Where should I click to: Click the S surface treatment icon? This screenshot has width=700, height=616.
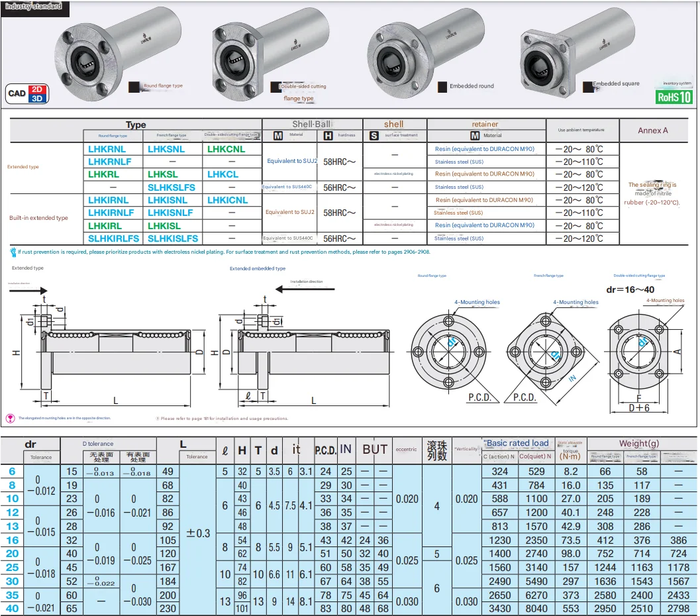point(374,135)
